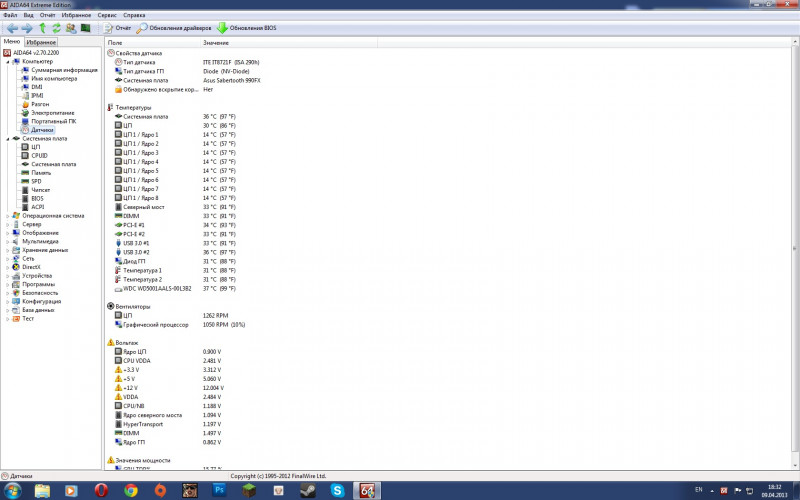This screenshot has width=800, height=500.
Task: Switch to the Избранное tab
Action: tap(41, 42)
